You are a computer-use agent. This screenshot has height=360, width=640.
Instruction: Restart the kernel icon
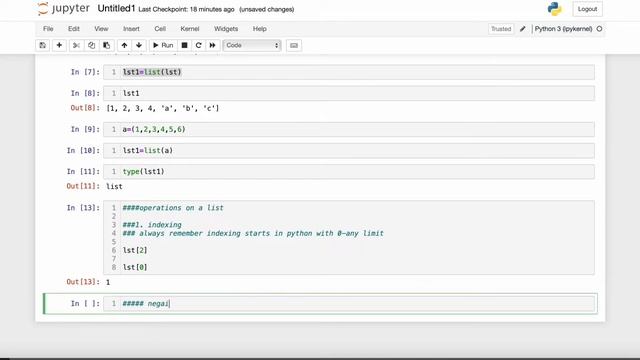tap(199, 45)
